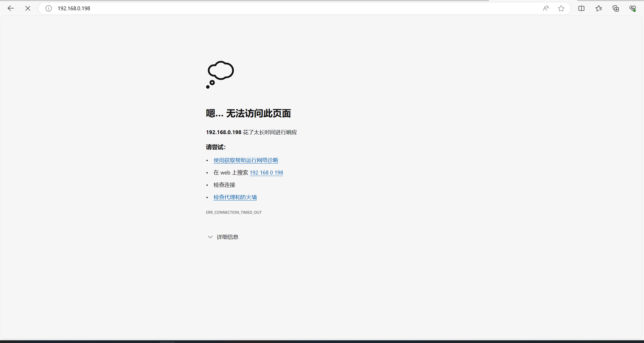This screenshot has width=644, height=343.
Task: Open Read Aloud from the address bar
Action: point(546,8)
